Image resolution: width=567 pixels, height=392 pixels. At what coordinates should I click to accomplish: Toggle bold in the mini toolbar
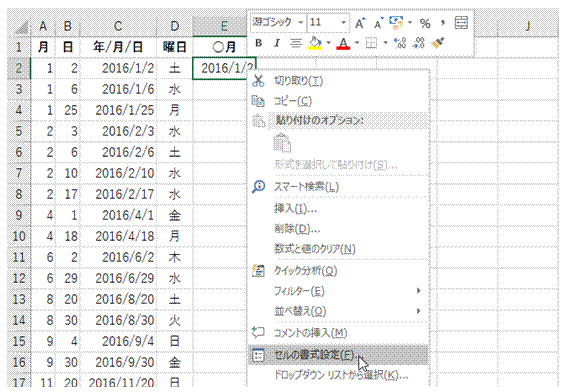[x=258, y=43]
